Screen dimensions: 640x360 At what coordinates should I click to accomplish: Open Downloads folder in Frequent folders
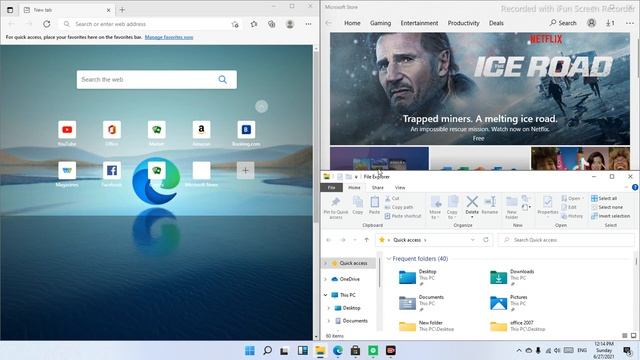click(513, 278)
